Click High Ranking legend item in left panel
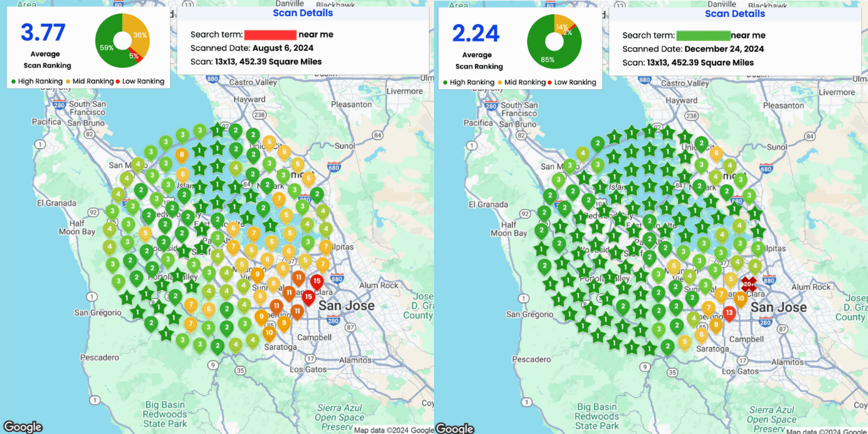 tap(37, 81)
